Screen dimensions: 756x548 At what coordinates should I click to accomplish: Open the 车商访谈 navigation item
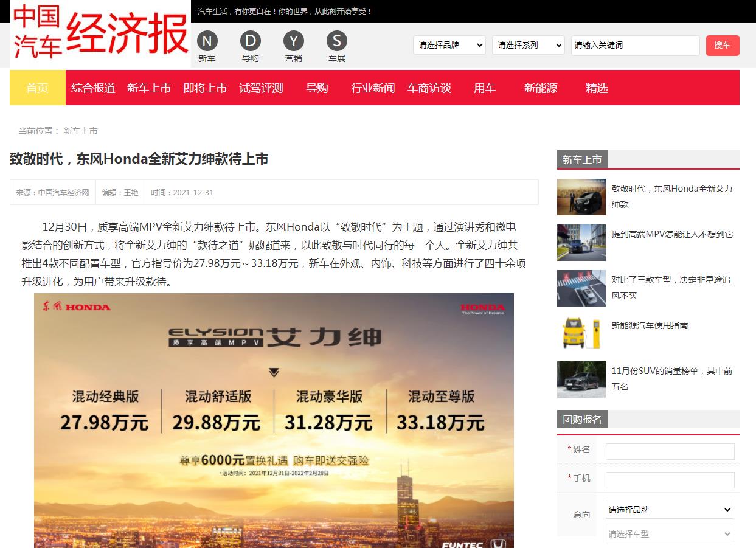click(x=429, y=88)
